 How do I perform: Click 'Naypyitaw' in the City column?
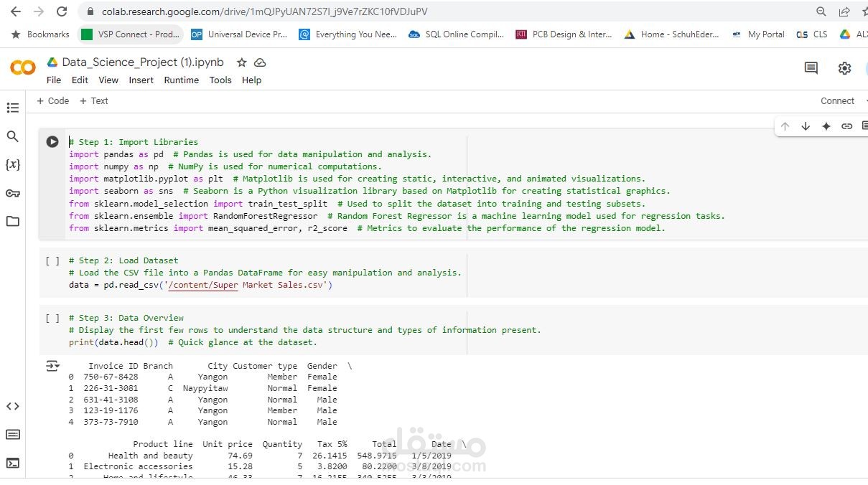pos(205,388)
